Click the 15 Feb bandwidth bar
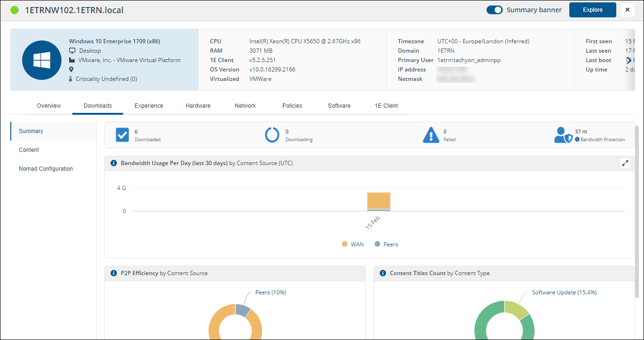The width and height of the screenshot is (644, 340). pos(379,201)
